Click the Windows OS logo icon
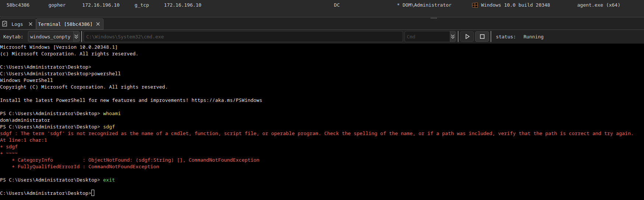Image resolution: width=644 pixels, height=200 pixels. point(475,5)
